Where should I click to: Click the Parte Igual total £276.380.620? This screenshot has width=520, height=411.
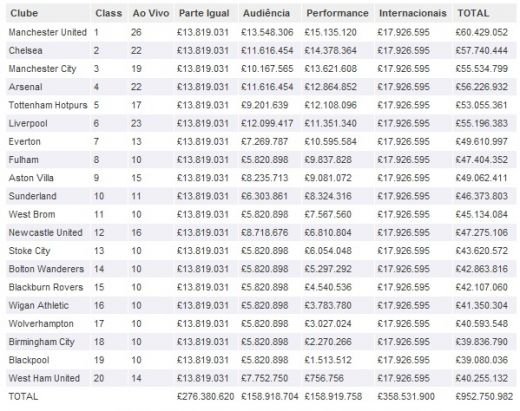(x=206, y=397)
